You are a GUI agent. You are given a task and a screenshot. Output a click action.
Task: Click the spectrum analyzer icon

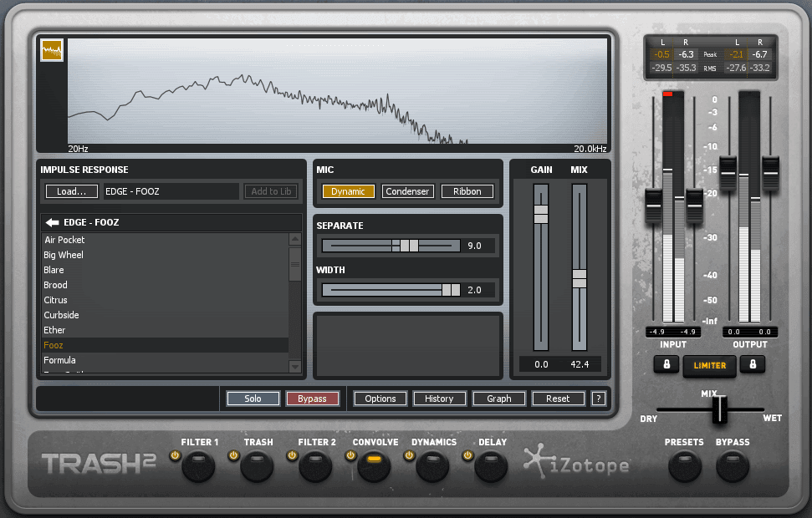point(52,50)
